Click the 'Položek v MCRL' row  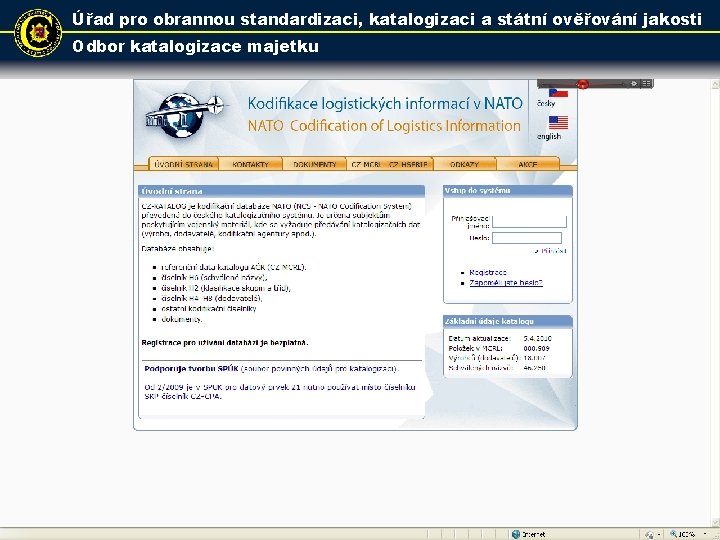pos(499,349)
